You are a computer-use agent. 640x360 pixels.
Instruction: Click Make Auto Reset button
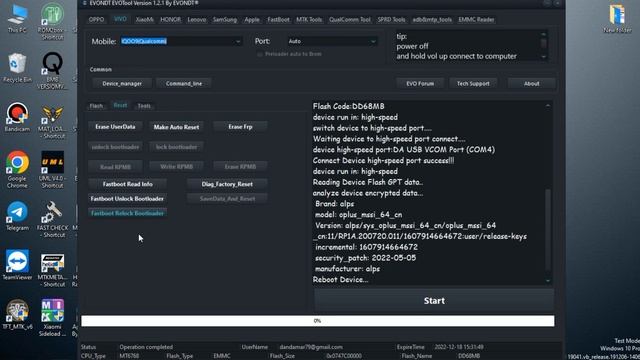point(176,127)
